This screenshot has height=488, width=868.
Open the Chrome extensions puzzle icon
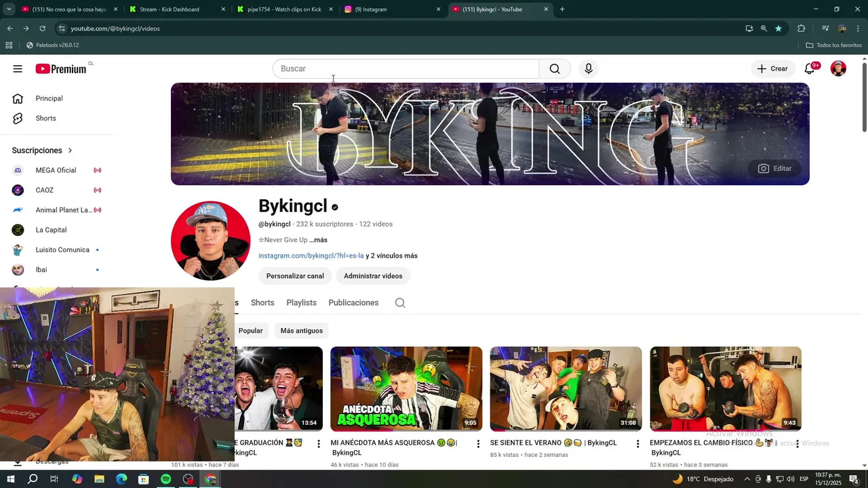coord(801,28)
